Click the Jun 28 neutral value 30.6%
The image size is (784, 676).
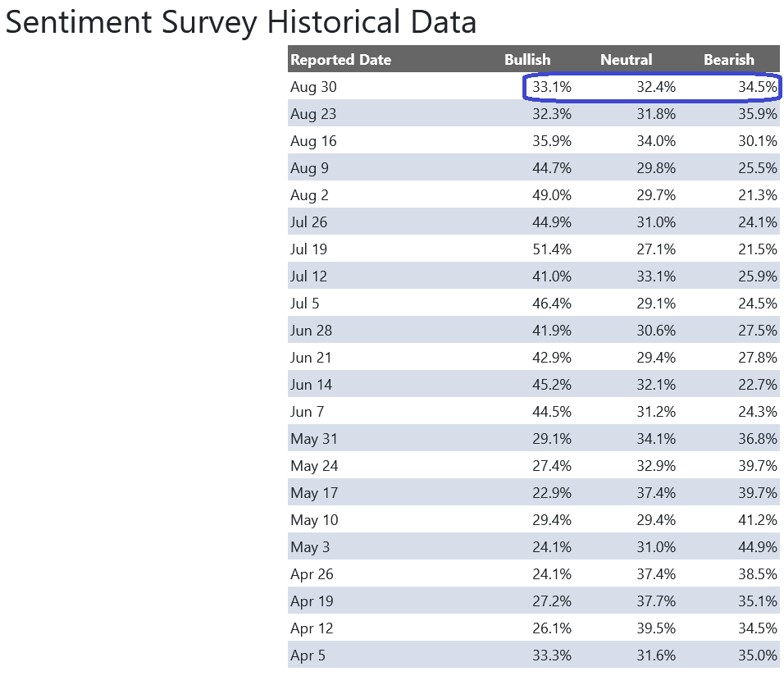656,331
